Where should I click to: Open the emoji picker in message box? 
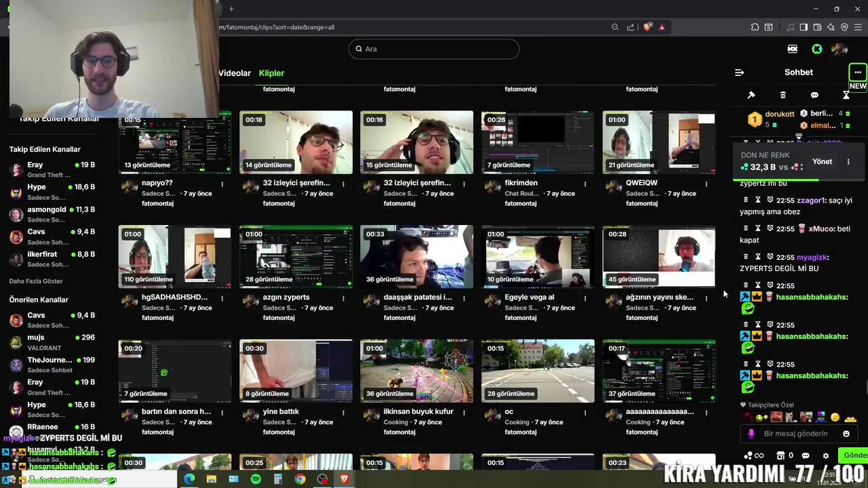coord(846,434)
